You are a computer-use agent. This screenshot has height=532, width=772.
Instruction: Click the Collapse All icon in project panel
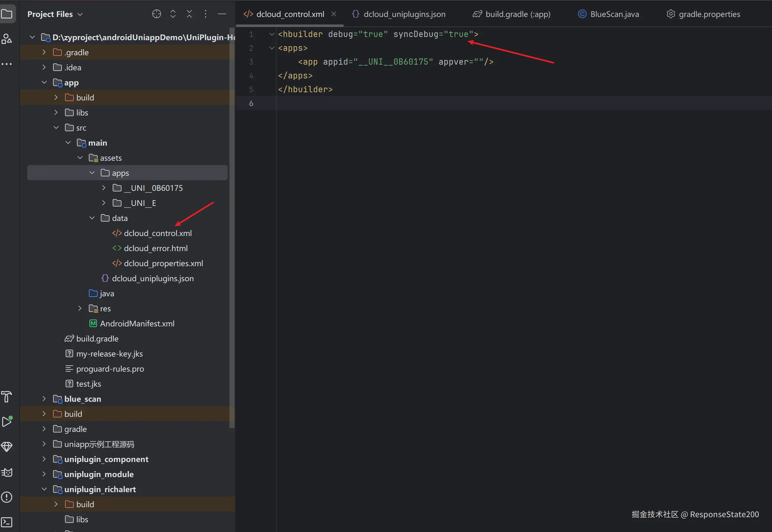189,14
